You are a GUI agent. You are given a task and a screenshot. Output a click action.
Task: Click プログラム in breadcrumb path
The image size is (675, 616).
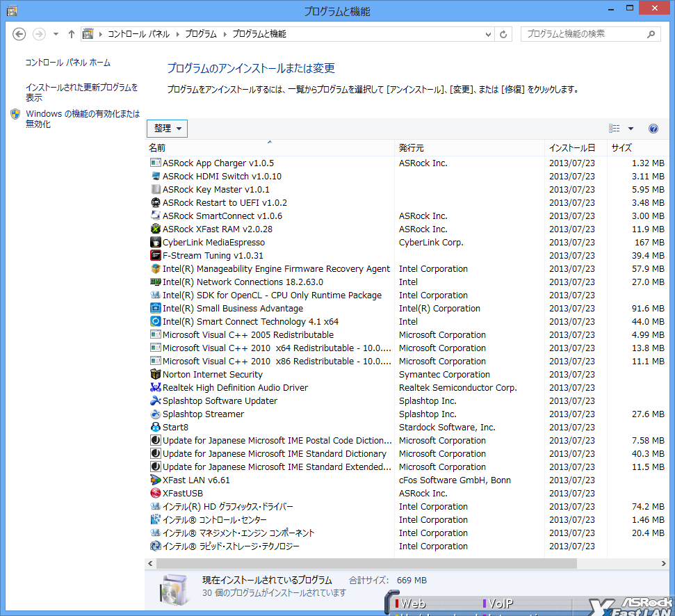[201, 34]
